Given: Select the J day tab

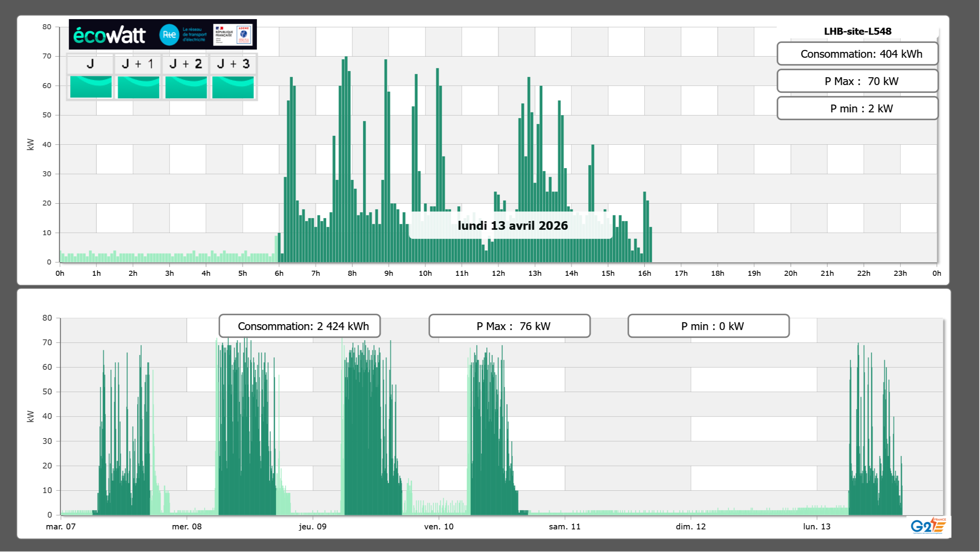Looking at the screenshot, I should [x=90, y=64].
